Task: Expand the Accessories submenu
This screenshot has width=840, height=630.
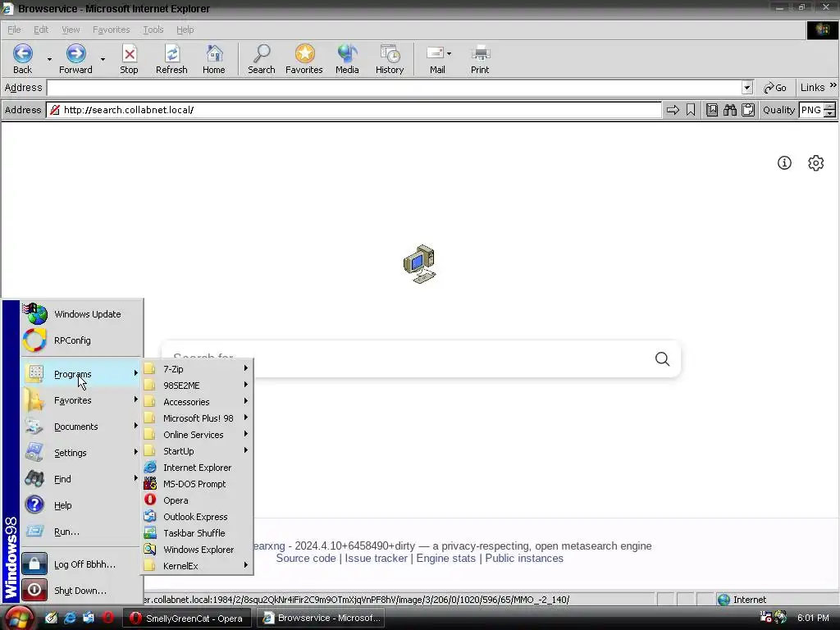Action: [197, 402]
